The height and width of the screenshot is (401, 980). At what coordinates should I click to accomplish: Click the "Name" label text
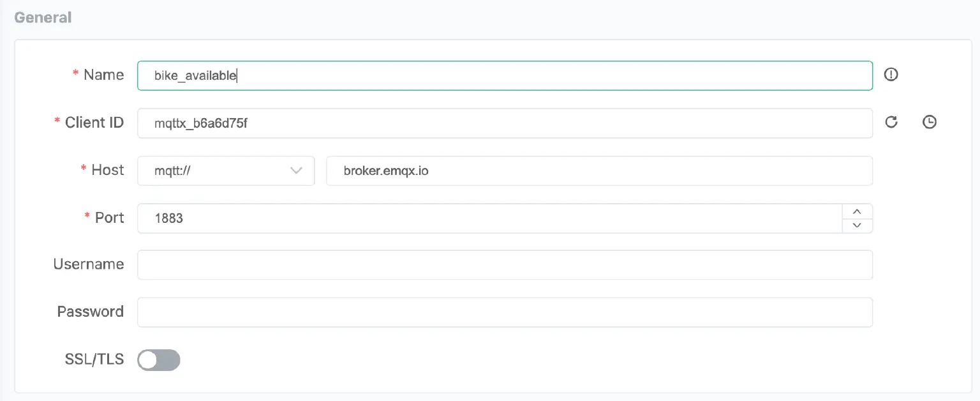coord(103,75)
